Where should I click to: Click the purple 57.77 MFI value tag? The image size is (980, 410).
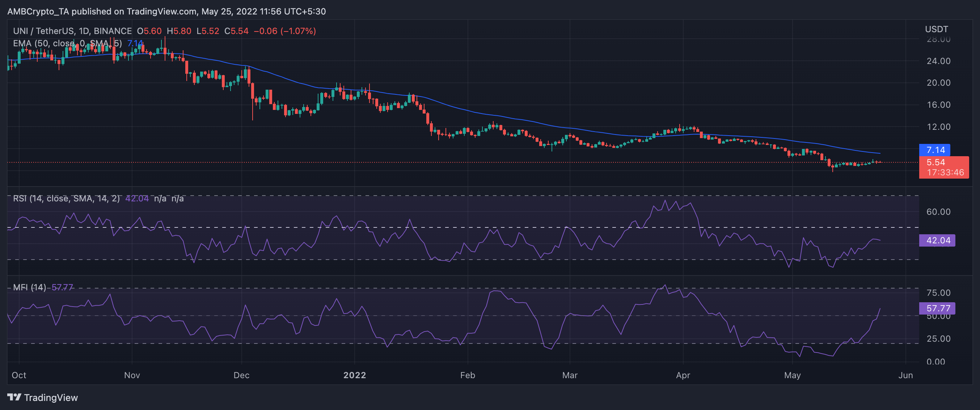[x=937, y=308]
